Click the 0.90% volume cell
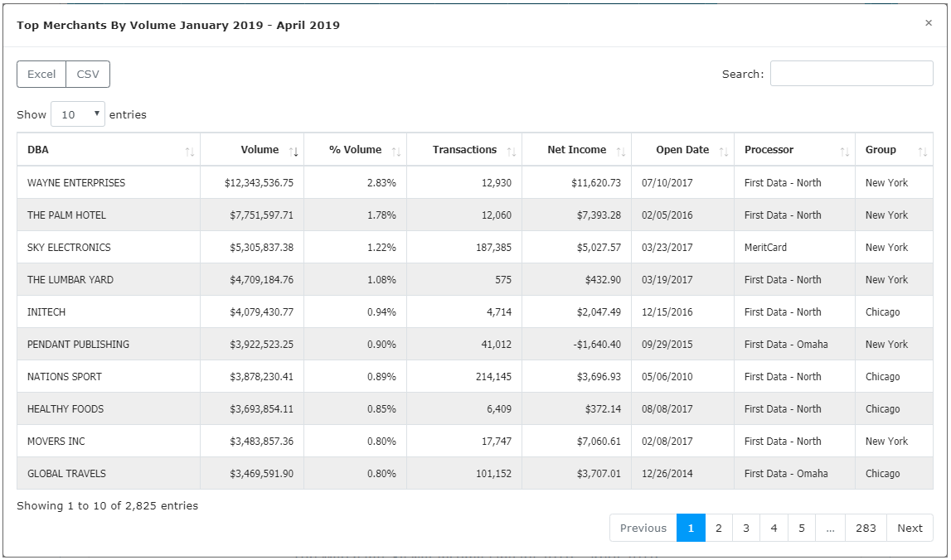Screen dimensions: 951x560 [x=381, y=345]
